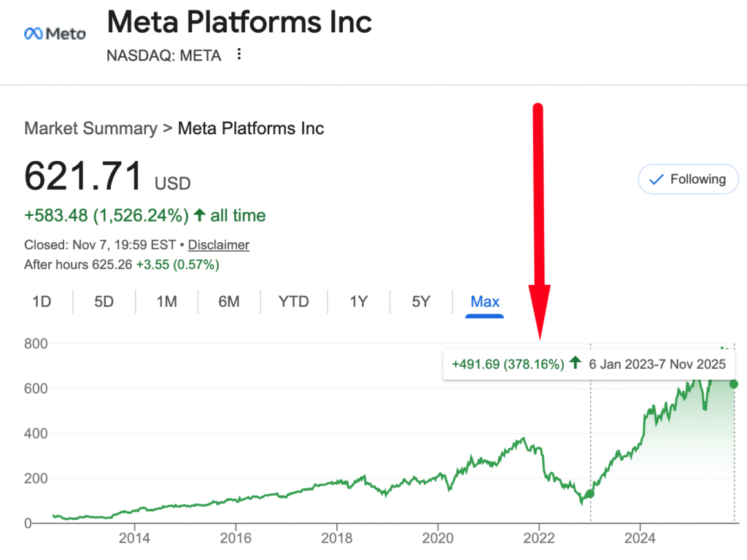Switch to the 6M range tab
The width and height of the screenshot is (747, 560).
229,301
